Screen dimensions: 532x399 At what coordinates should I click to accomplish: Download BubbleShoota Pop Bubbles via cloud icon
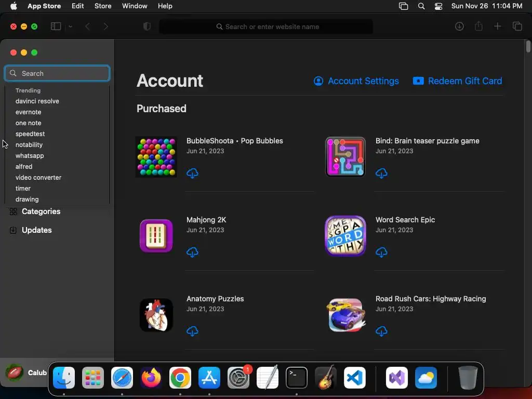coord(192,173)
